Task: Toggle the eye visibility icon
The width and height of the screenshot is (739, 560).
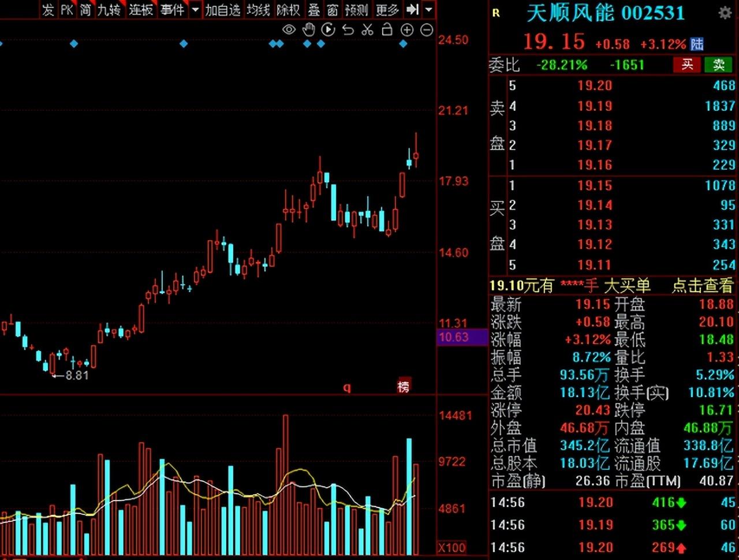Action: pyautogui.click(x=289, y=29)
